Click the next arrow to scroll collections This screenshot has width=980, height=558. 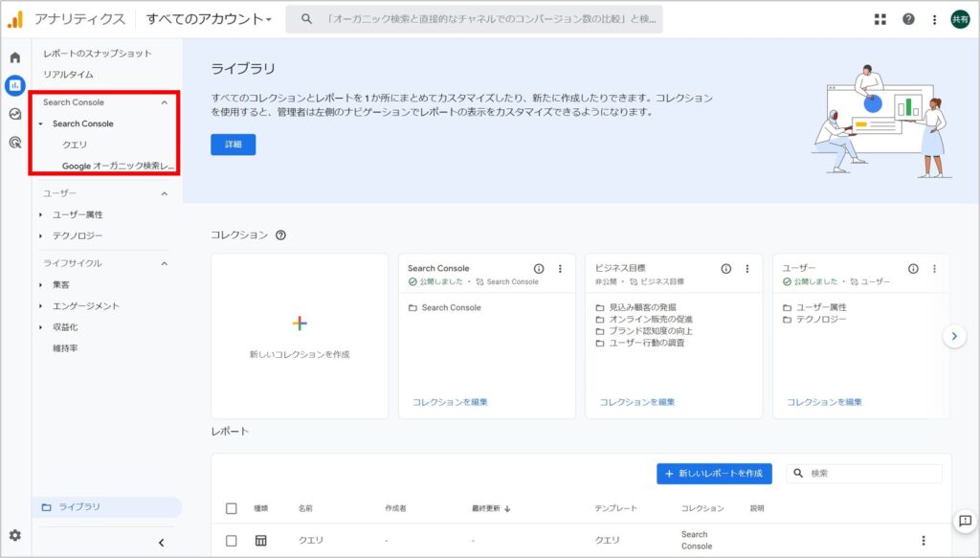pyautogui.click(x=954, y=336)
